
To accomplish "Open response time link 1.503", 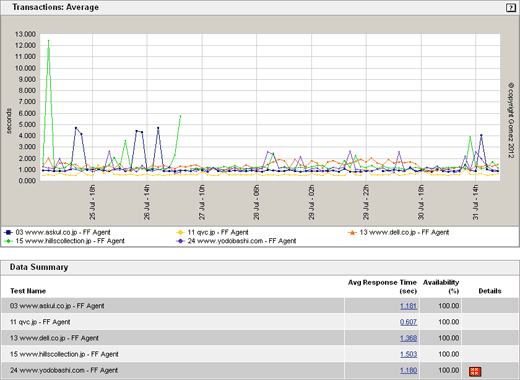I will point(408,354).
